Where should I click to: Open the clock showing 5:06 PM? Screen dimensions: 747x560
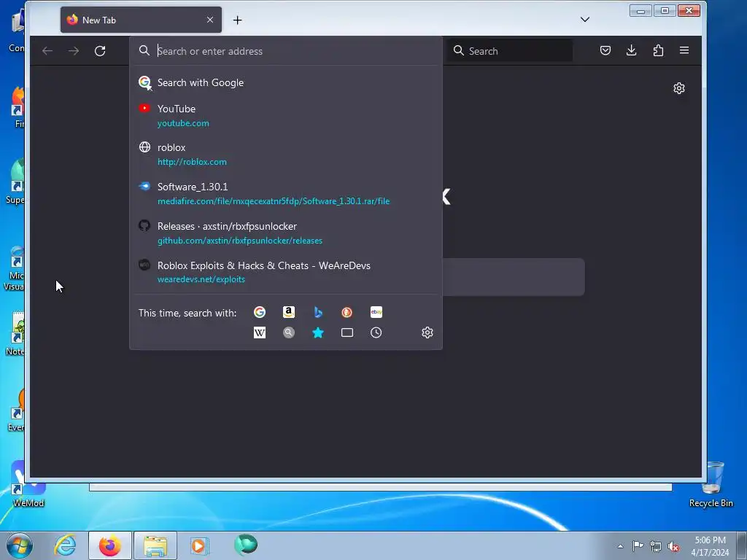point(710,546)
